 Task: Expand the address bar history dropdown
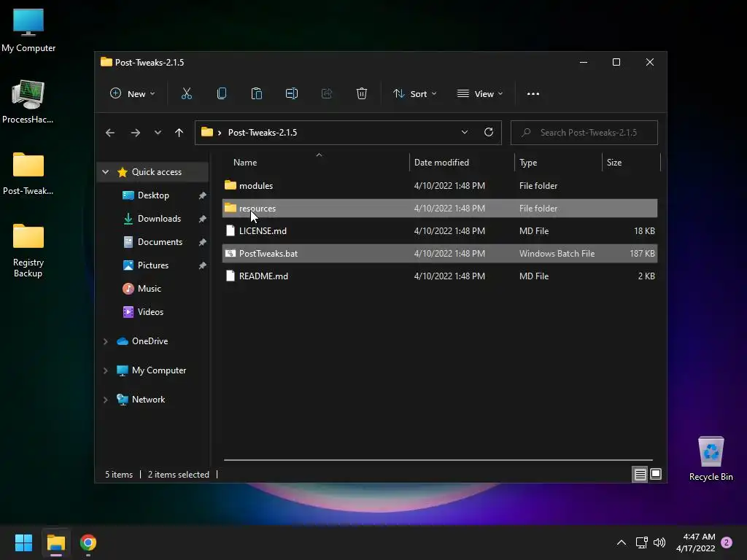click(465, 133)
